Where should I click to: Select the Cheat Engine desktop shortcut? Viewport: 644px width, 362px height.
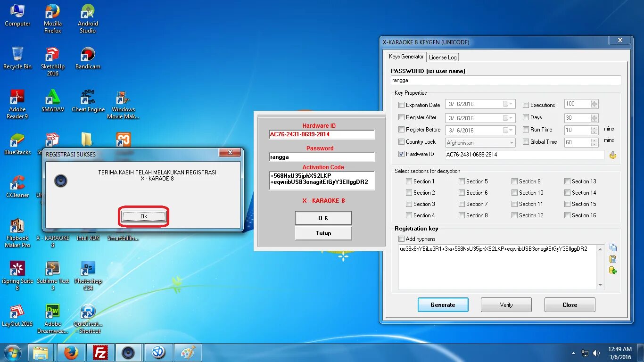[x=88, y=101]
